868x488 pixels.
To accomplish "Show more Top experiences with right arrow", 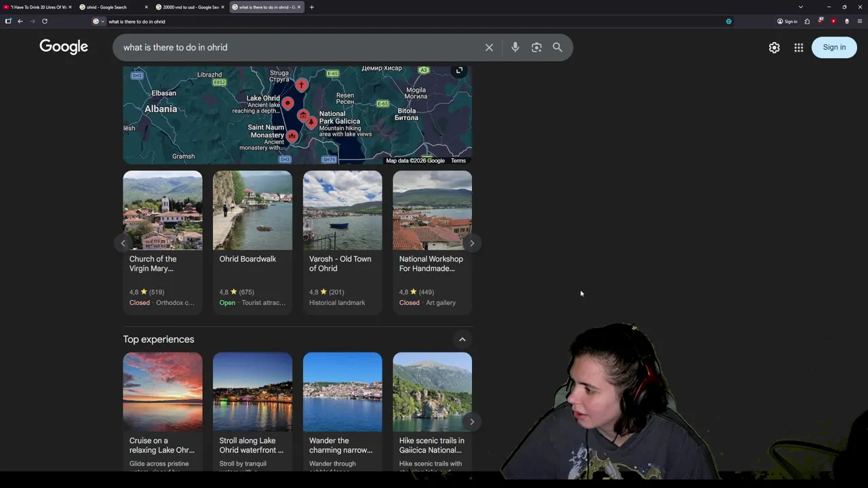I will [472, 422].
